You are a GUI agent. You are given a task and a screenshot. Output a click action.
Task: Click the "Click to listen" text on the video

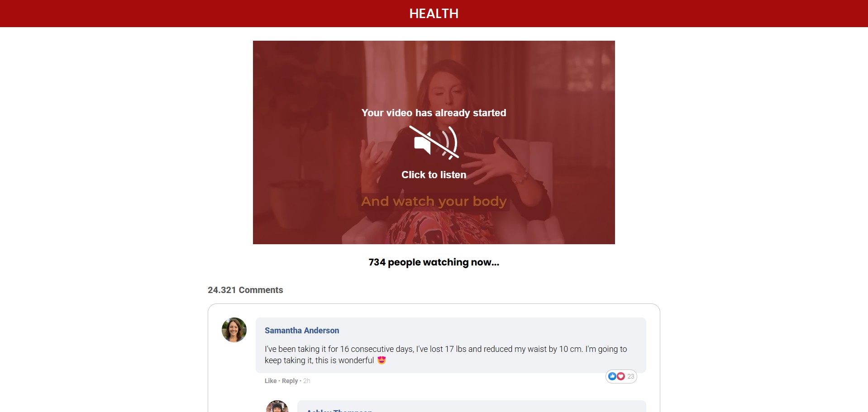(x=434, y=175)
